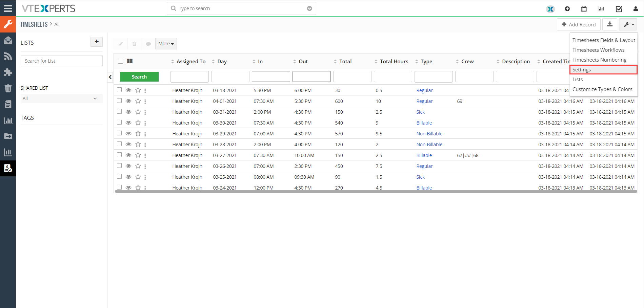Open the hamburger main menu

coord(8,8)
